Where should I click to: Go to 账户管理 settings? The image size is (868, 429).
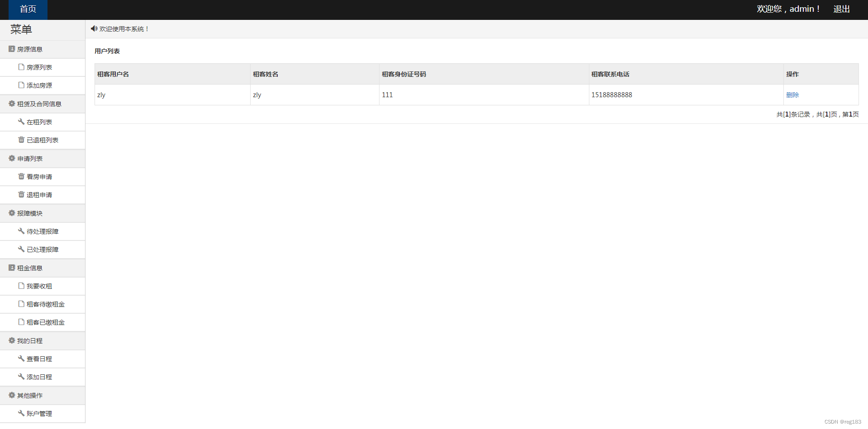(x=43, y=414)
